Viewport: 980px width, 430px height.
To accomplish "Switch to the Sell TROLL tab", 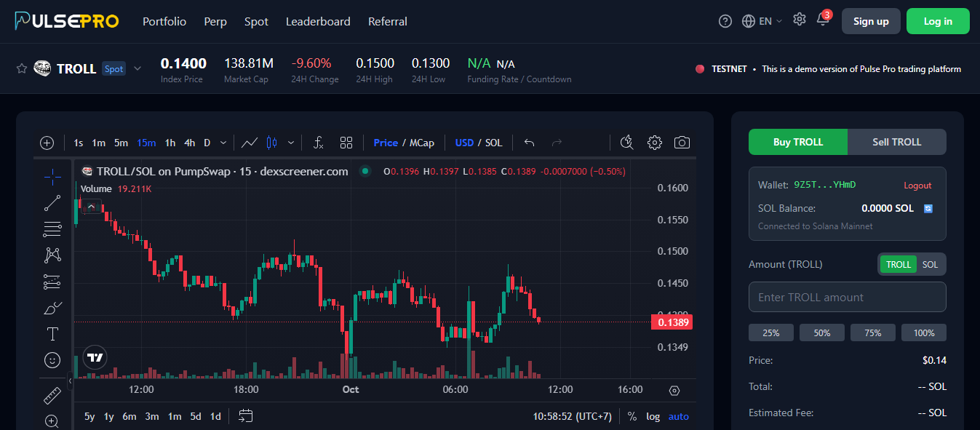I will tap(896, 142).
